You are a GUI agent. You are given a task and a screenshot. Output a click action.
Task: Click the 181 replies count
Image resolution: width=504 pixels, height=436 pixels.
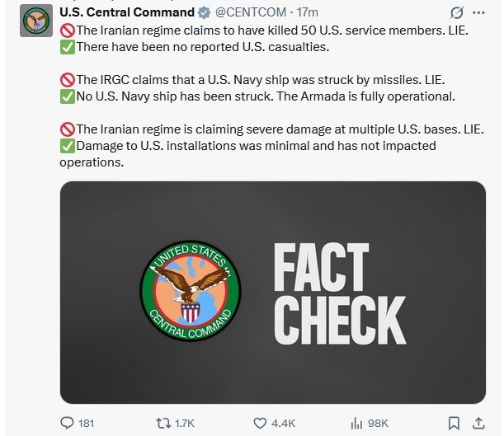point(86,423)
